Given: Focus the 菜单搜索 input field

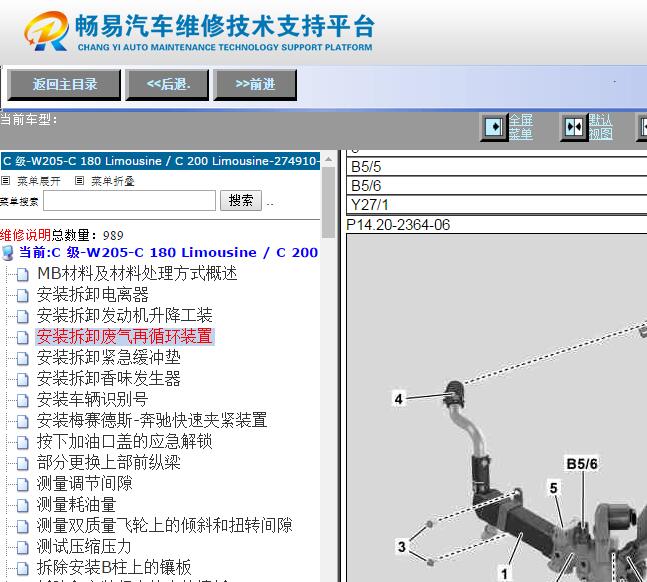Looking at the screenshot, I should tap(130, 201).
